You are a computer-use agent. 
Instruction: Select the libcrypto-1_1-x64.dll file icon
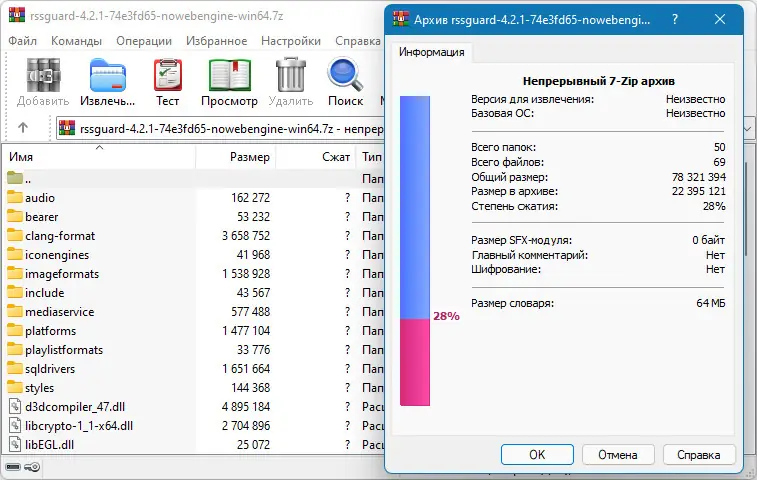[15, 425]
